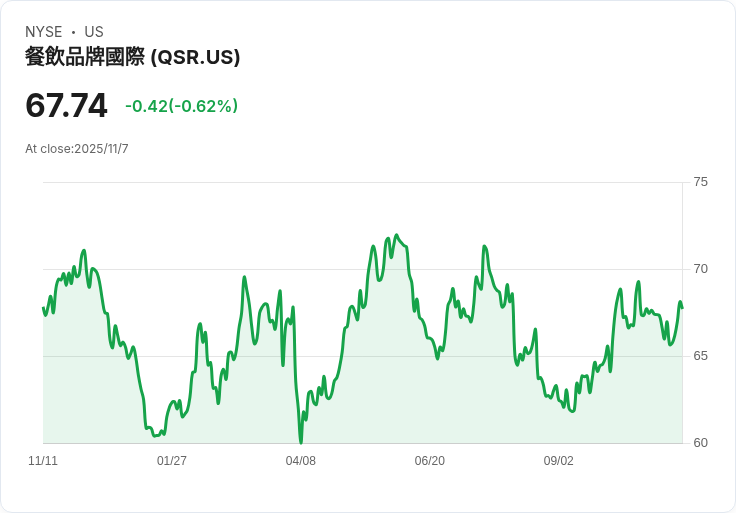Click the green price change -0.42(-0.62%)

(181, 106)
